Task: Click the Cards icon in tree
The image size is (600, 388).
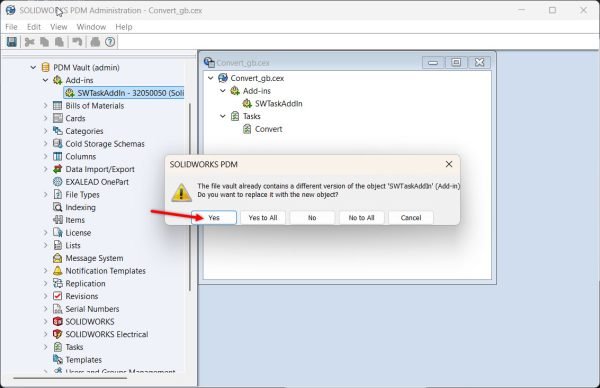Action: (x=57, y=118)
